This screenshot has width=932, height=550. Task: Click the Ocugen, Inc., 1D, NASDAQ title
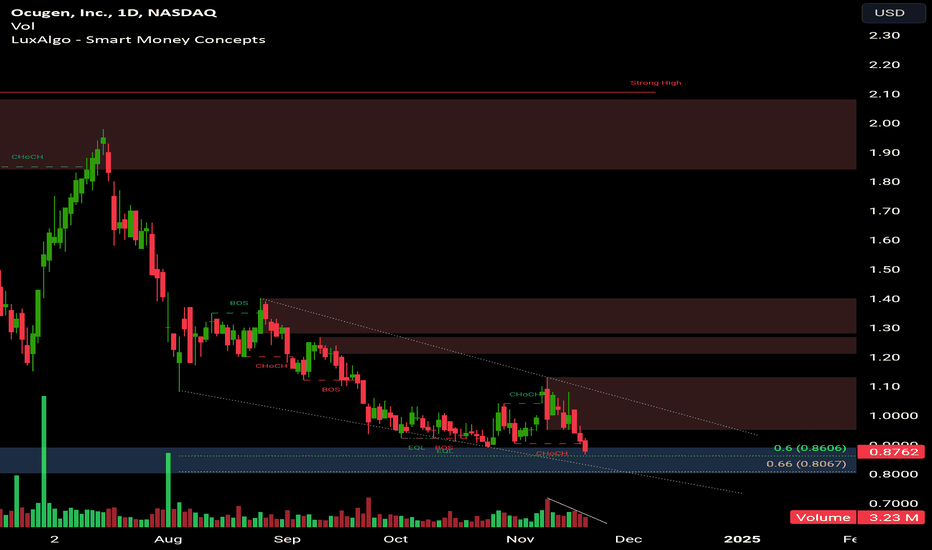[114, 12]
